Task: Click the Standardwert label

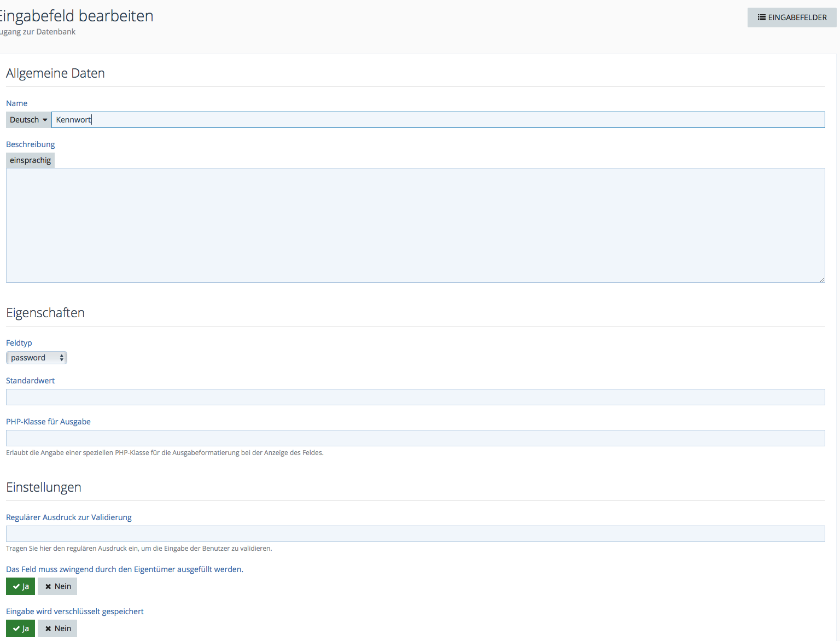Action: point(31,381)
